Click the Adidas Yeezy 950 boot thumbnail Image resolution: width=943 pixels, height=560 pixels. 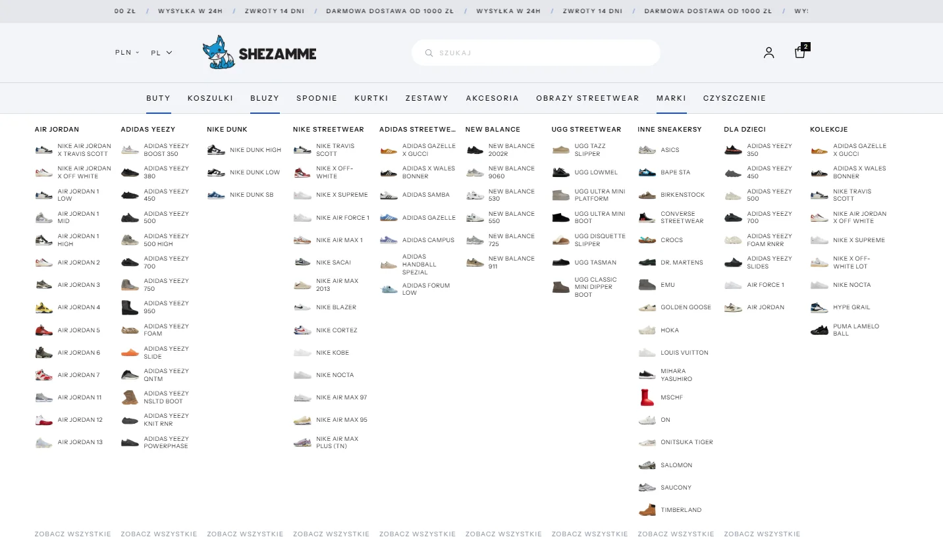point(130,307)
